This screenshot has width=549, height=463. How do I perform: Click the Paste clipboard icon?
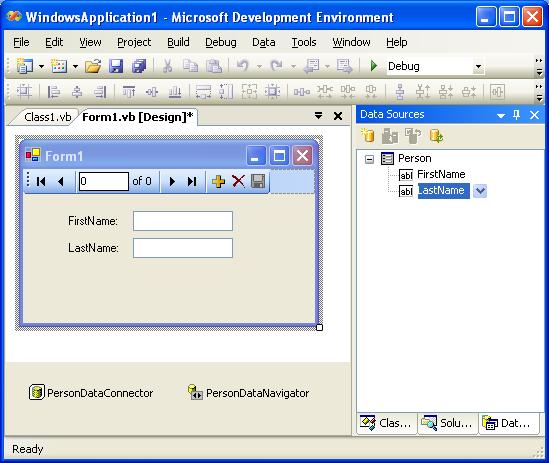coord(214,66)
